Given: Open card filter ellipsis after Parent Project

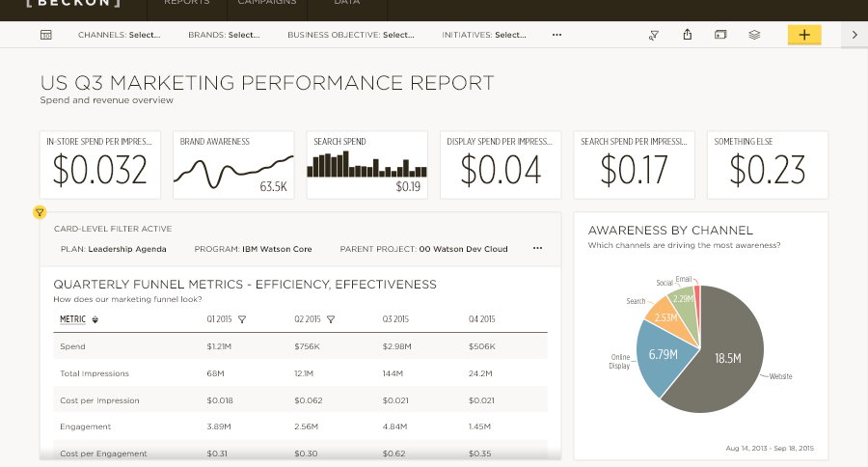Looking at the screenshot, I should point(537,248).
